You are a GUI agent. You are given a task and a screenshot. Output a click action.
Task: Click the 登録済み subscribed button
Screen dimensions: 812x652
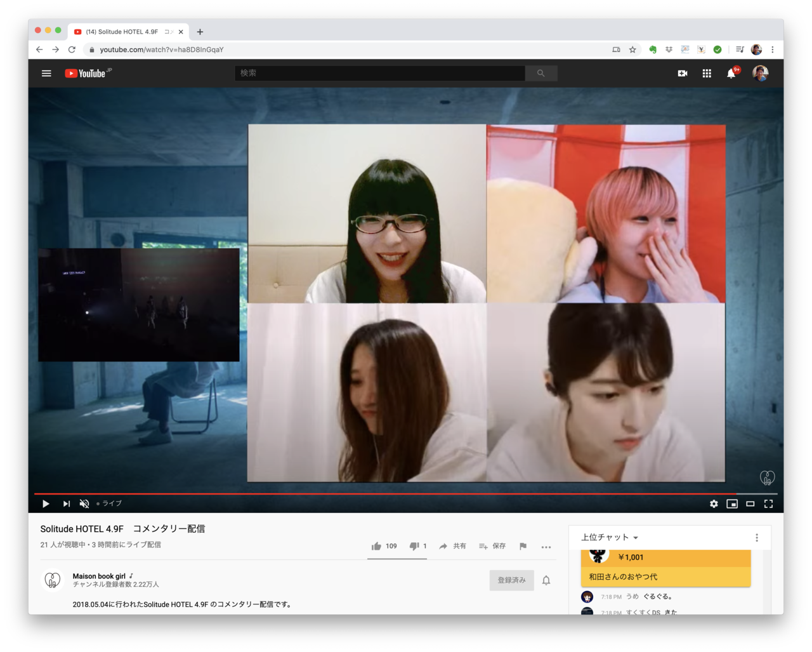coord(511,580)
